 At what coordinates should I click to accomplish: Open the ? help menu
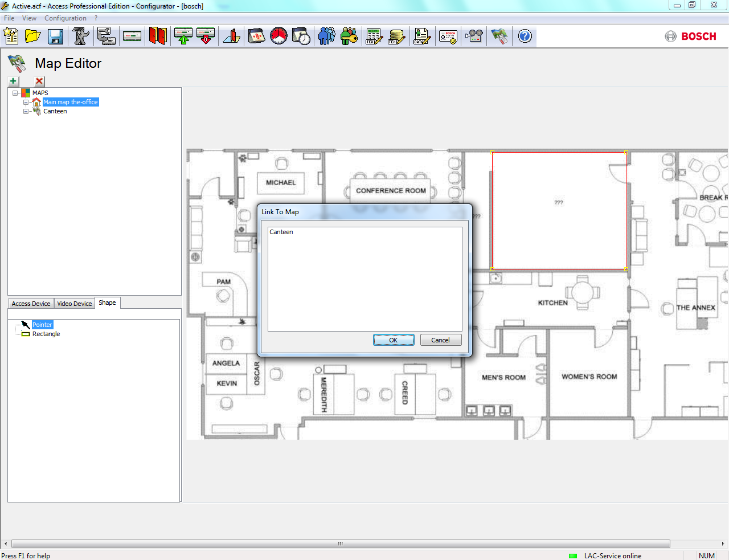tap(96, 18)
